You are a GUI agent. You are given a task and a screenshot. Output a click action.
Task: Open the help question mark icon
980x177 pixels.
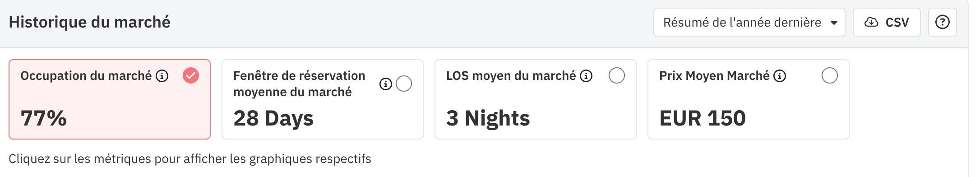(942, 22)
